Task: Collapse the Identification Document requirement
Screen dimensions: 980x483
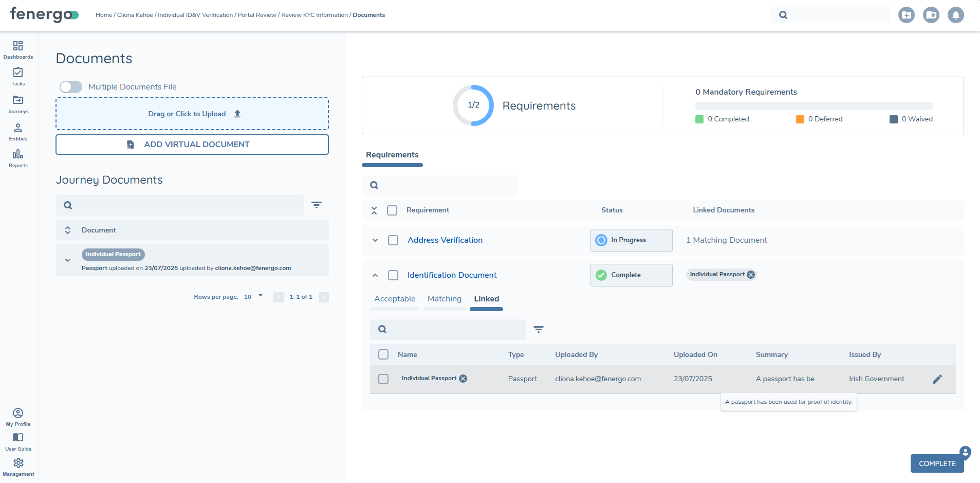Action: [375, 275]
